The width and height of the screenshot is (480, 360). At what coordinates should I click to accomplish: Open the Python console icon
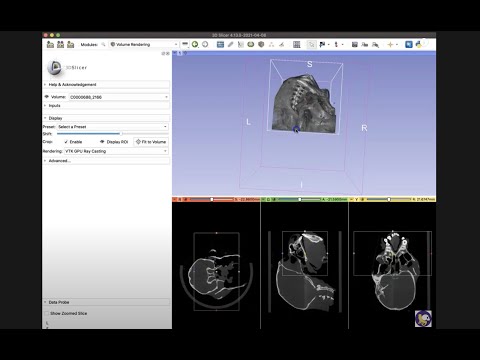click(x=419, y=44)
